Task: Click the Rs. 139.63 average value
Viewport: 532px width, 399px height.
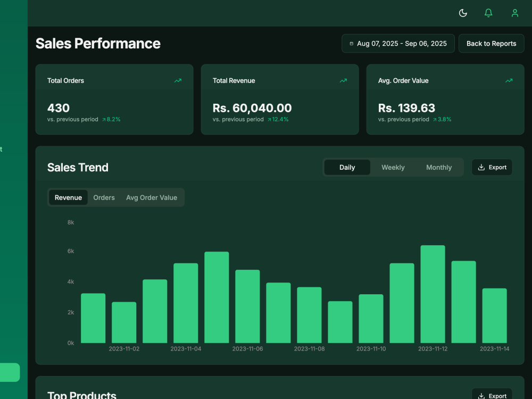Action: point(406,108)
